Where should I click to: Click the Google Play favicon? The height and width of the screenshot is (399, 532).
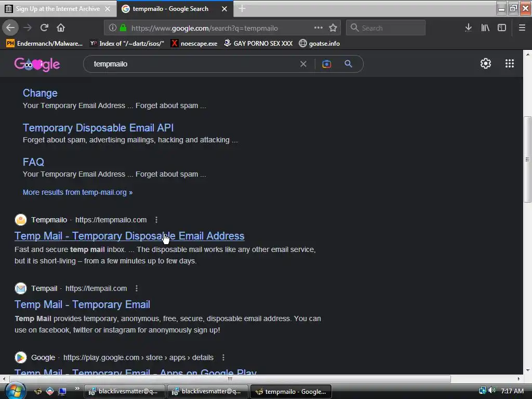(21, 357)
